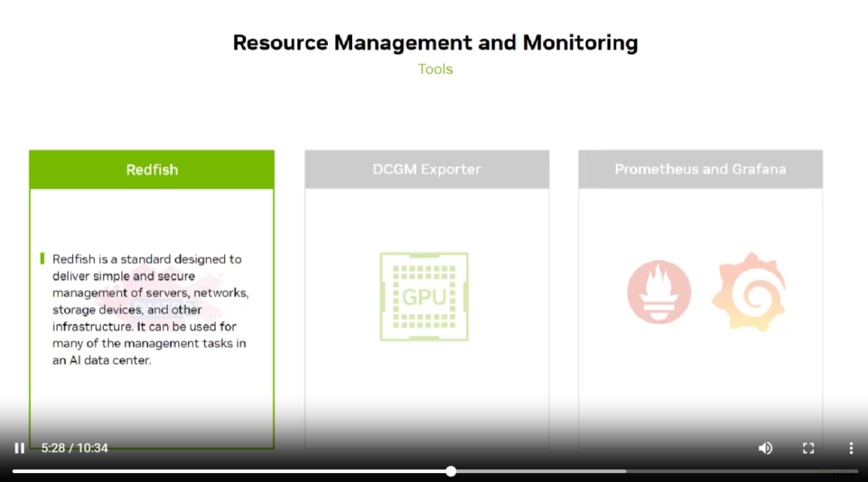
Task: Click the Redfish description paragraph
Action: coord(150,309)
